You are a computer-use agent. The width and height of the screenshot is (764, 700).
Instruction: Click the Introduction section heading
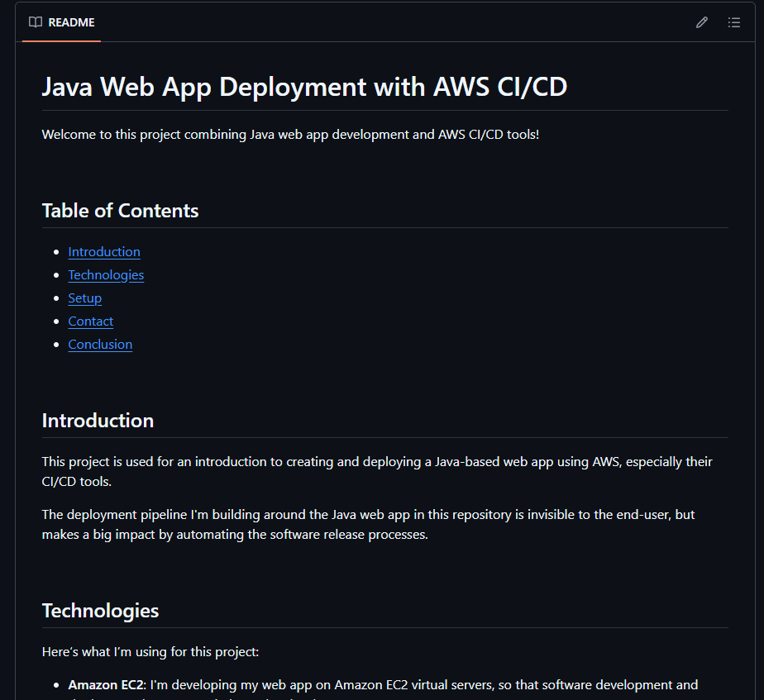tap(98, 421)
